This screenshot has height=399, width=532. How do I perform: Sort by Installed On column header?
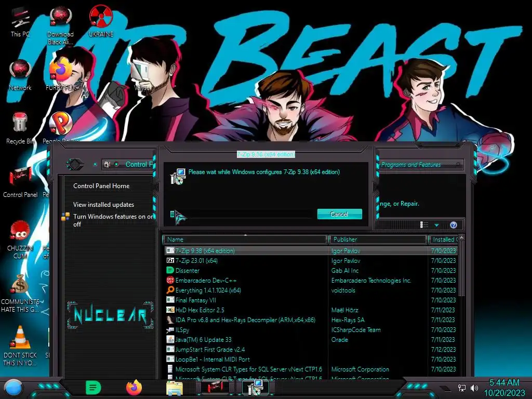[x=443, y=240]
